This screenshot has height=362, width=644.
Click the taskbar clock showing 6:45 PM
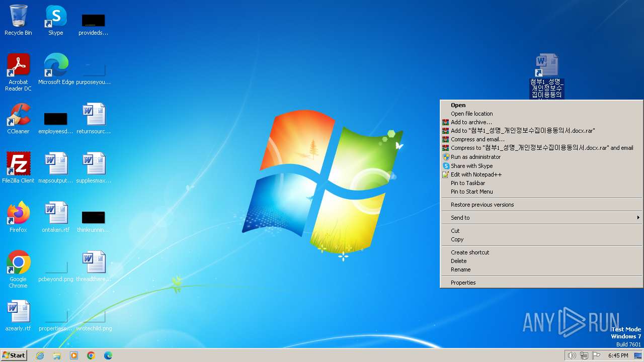tap(618, 355)
